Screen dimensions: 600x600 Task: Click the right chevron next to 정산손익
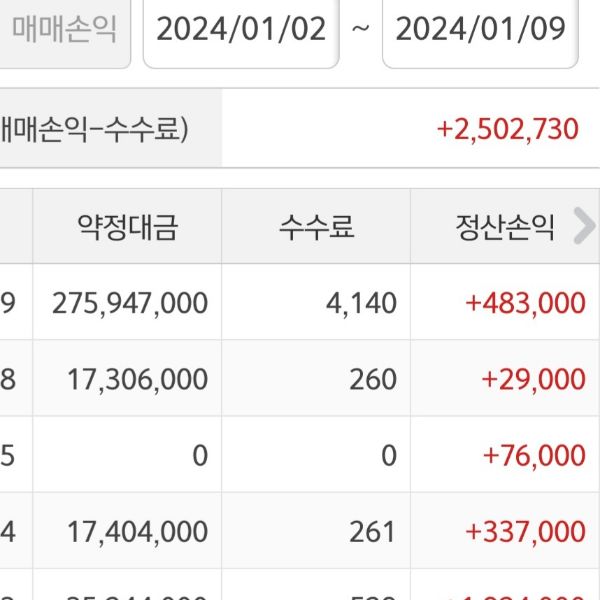583,228
